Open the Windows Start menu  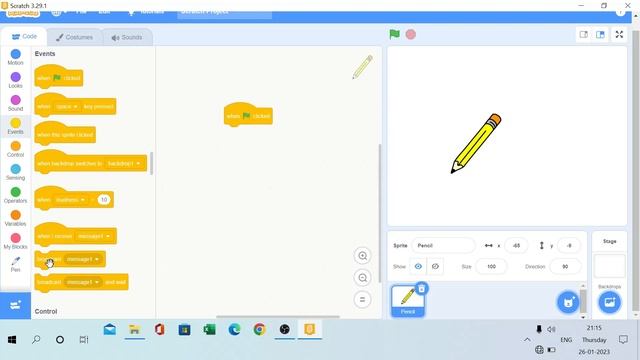[12, 340]
